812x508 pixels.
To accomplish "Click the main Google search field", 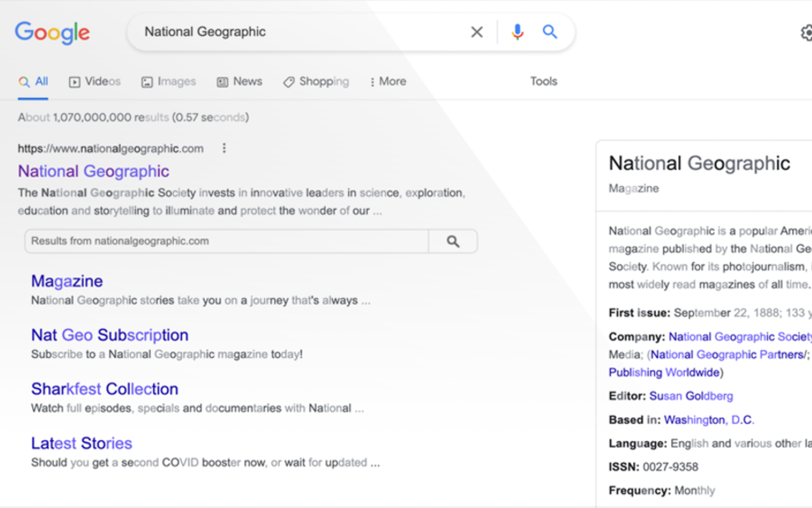I will [298, 32].
